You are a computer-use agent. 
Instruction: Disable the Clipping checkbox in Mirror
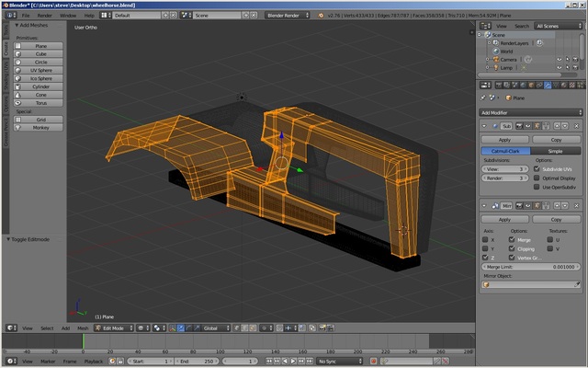(x=512, y=248)
